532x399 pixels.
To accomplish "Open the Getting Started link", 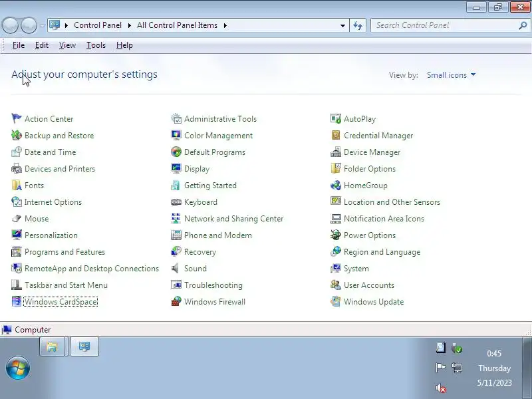I will (x=210, y=186).
